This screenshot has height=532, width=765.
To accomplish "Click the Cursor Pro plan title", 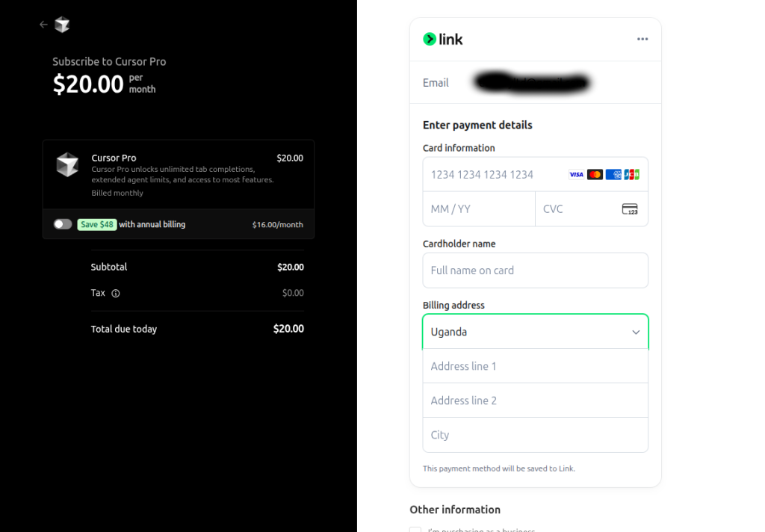I will click(x=114, y=158).
